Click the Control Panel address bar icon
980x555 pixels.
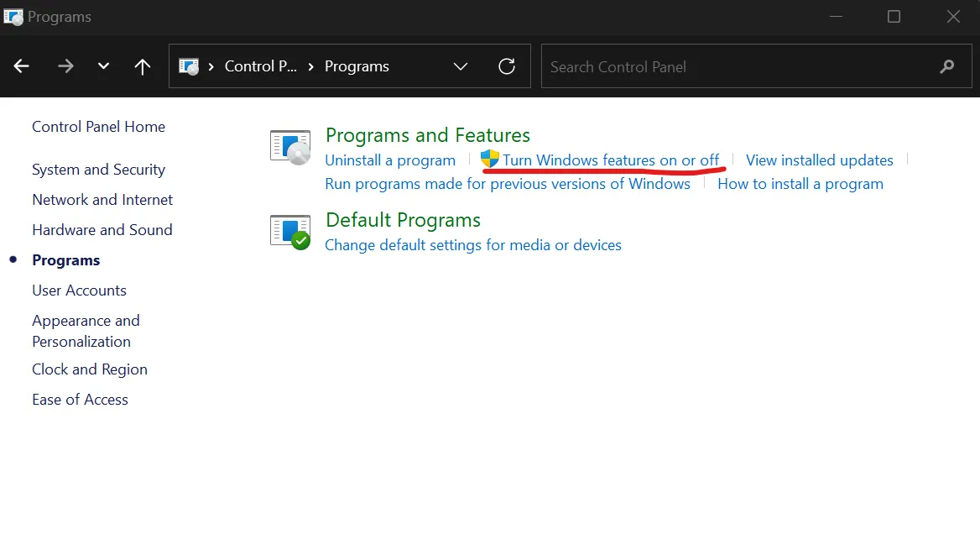coord(190,66)
